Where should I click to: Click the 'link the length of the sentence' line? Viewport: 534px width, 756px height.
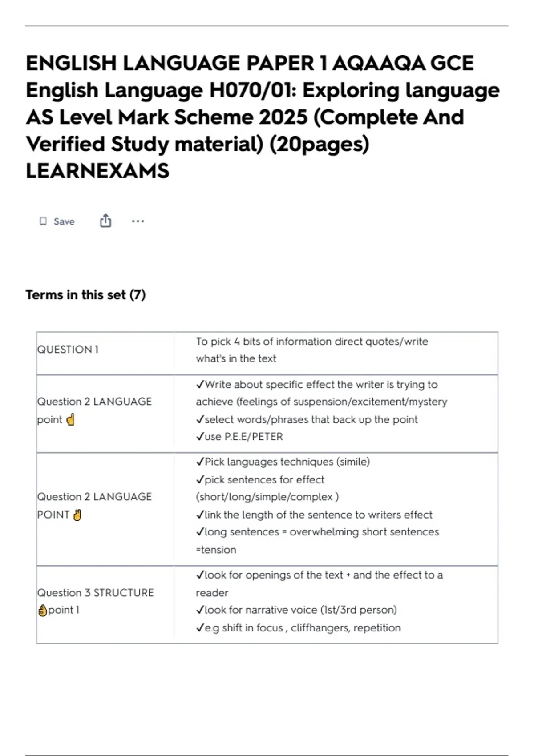(318, 515)
